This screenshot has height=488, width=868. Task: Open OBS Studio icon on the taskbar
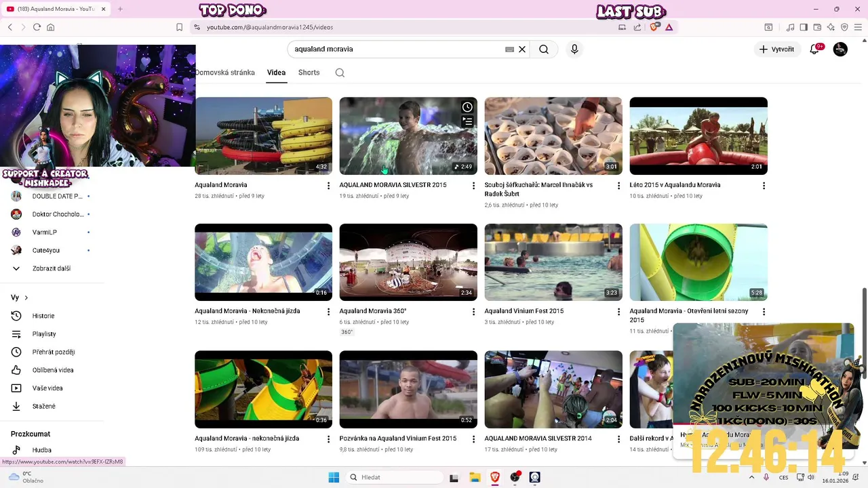[515, 477]
